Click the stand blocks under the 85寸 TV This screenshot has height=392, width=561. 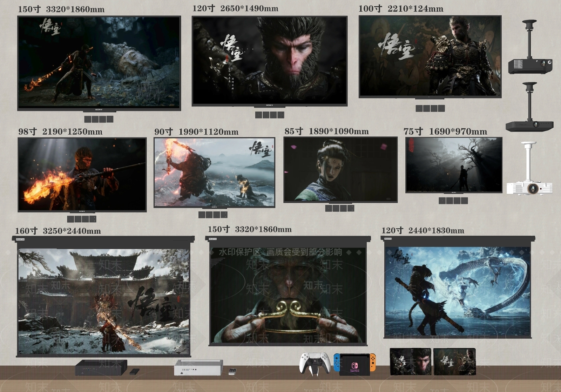coord(340,208)
